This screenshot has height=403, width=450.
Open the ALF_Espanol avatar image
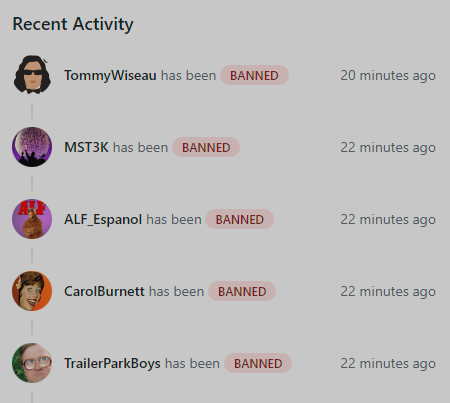pos(32,219)
